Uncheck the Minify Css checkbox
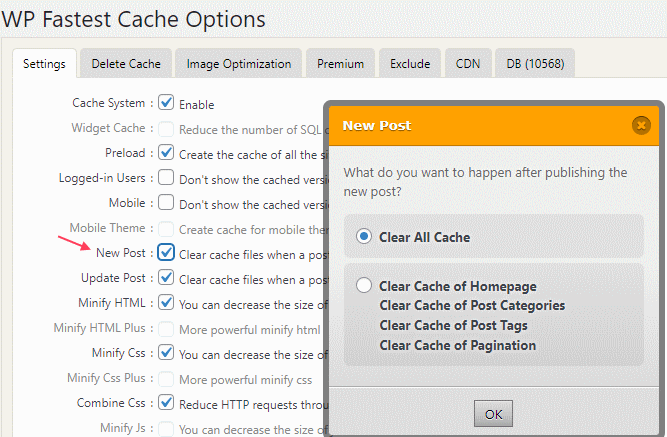667x437 pixels. point(166,352)
